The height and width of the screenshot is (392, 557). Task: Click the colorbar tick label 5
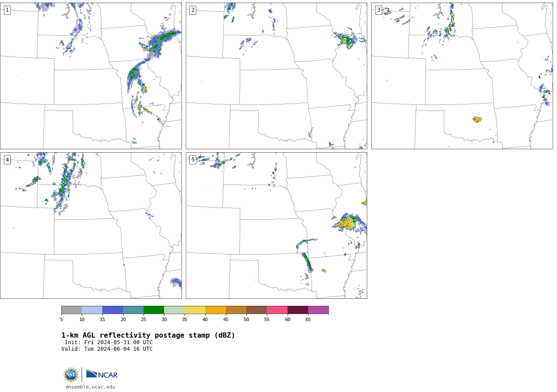[61, 320]
